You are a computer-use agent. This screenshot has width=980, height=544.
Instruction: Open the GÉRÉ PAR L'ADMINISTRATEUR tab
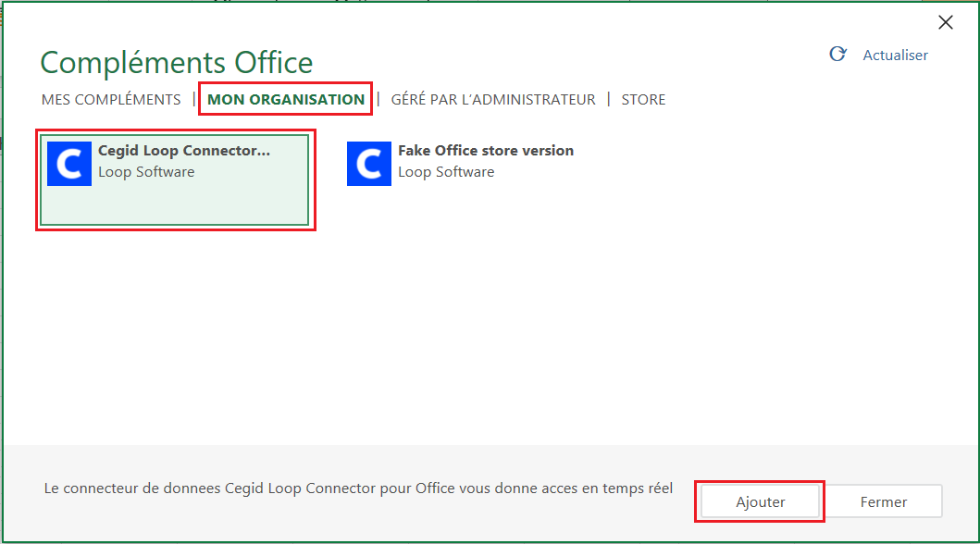pyautogui.click(x=493, y=99)
